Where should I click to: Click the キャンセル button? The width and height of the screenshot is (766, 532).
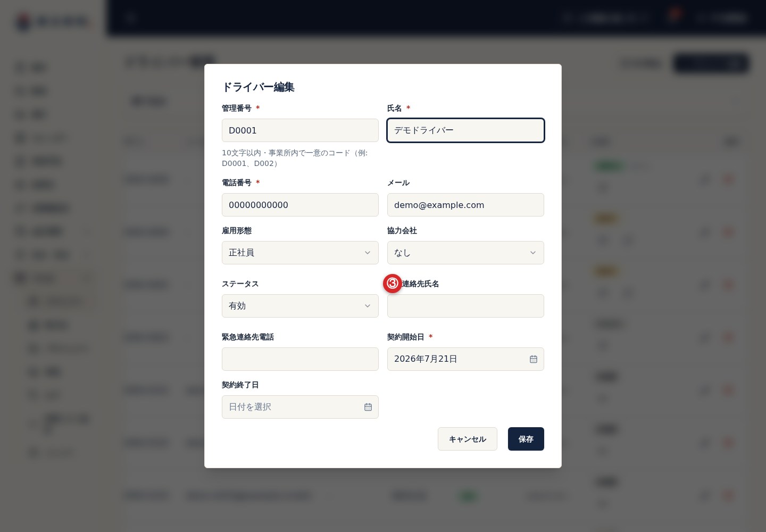pos(467,439)
